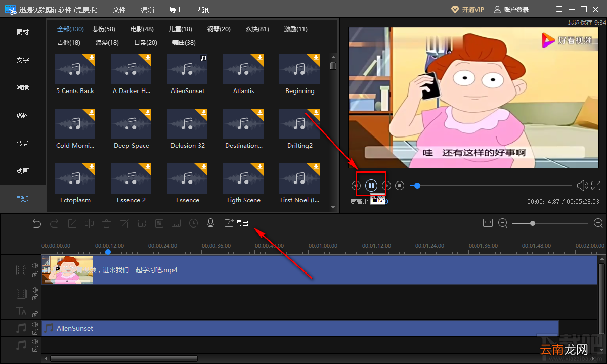Mute the AlienSunset audio track
Screen dimensions: 607x364
pos(35,324)
